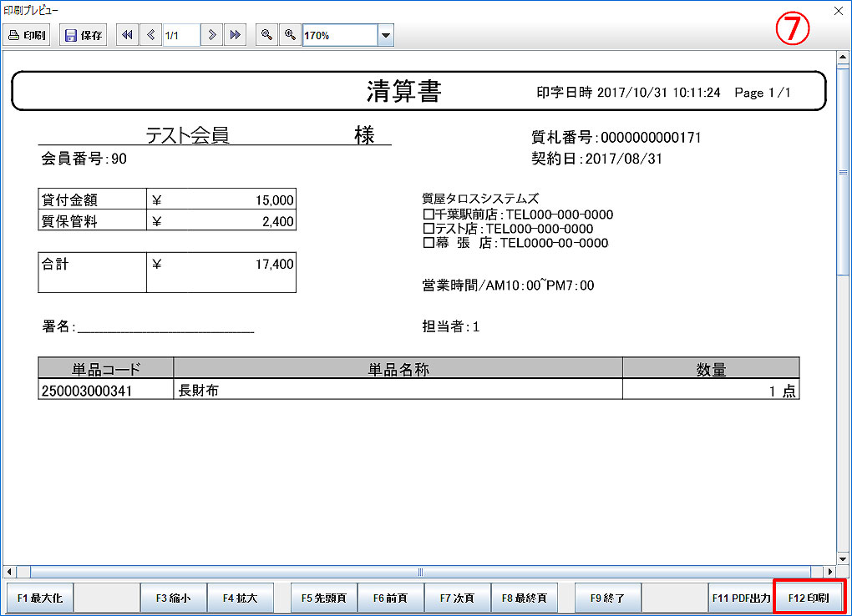
Task: Click the vertical scrollbar down arrow
Action: (x=842, y=558)
